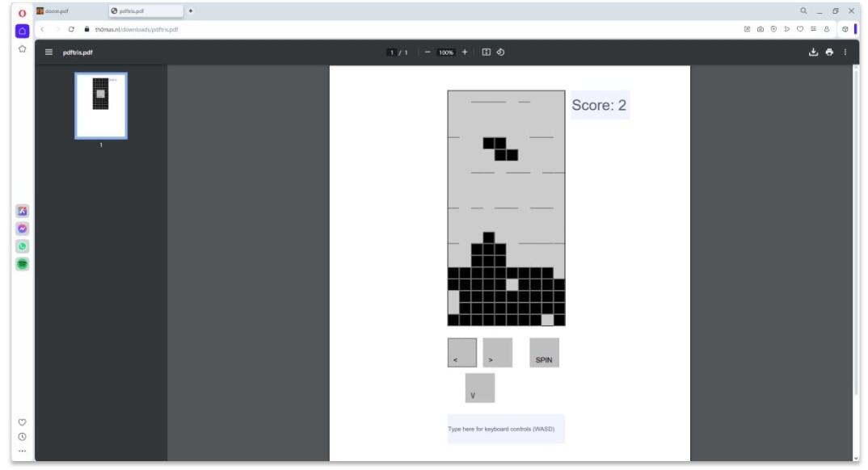Click the fit-to-page button
The width and height of the screenshot is (868, 470).
tap(486, 52)
